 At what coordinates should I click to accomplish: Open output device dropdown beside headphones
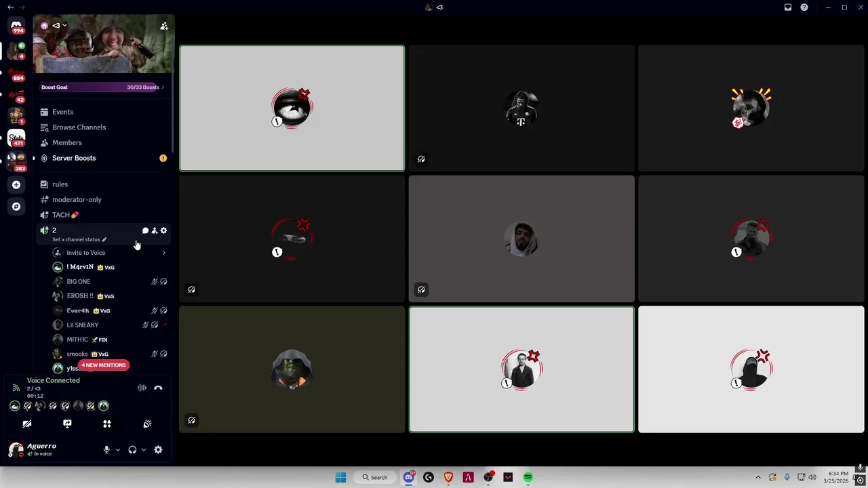pyautogui.click(x=144, y=450)
